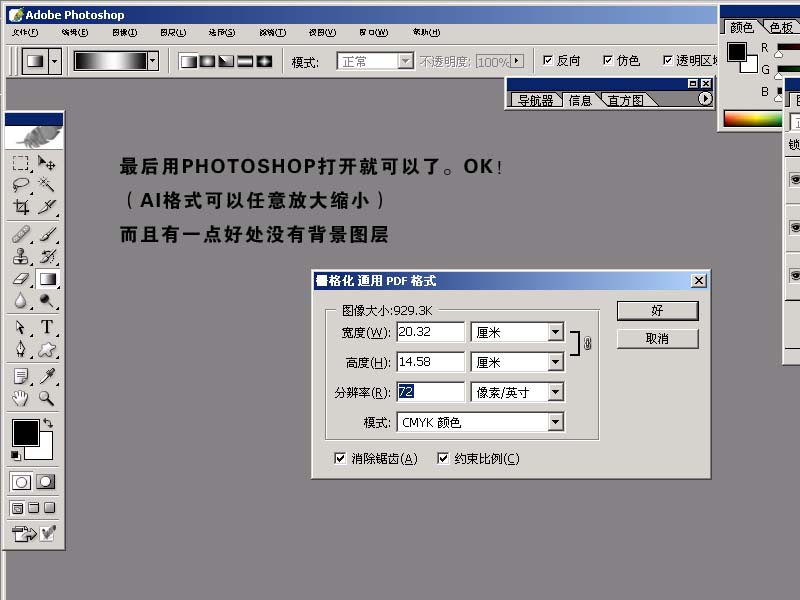Select the Healing Brush tool
800x600 pixels.
(20, 234)
